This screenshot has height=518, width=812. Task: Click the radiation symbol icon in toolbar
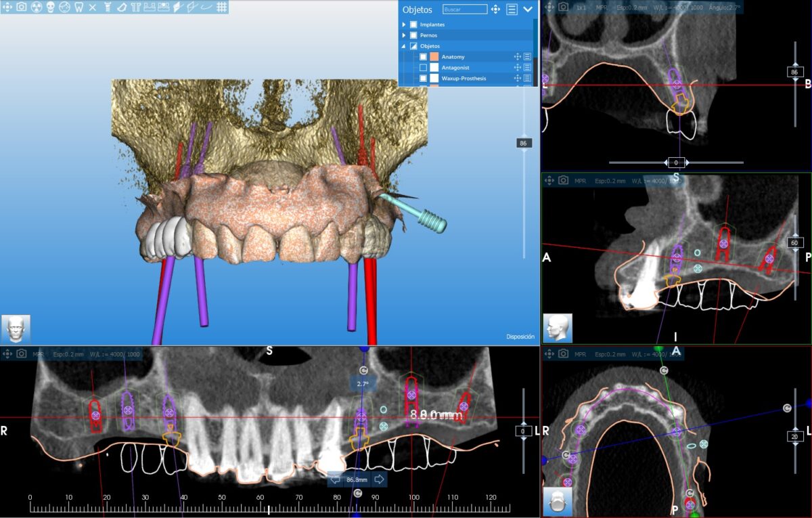[x=37, y=7]
